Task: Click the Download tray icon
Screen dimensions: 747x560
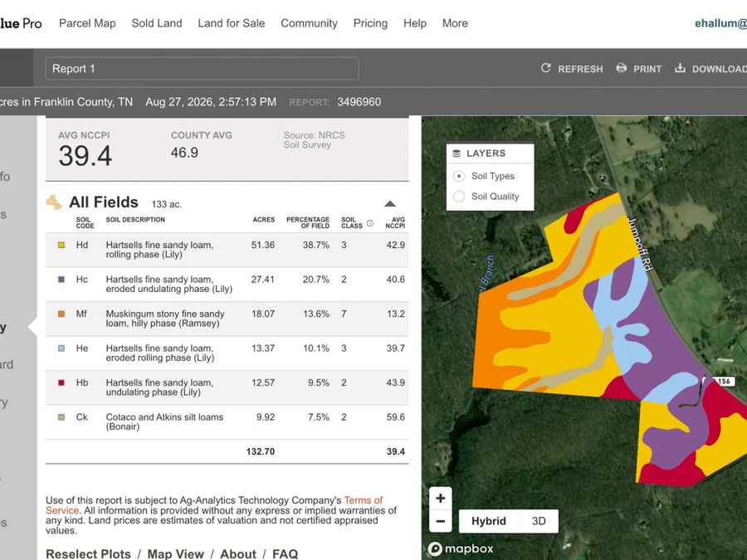Action: 680,68
